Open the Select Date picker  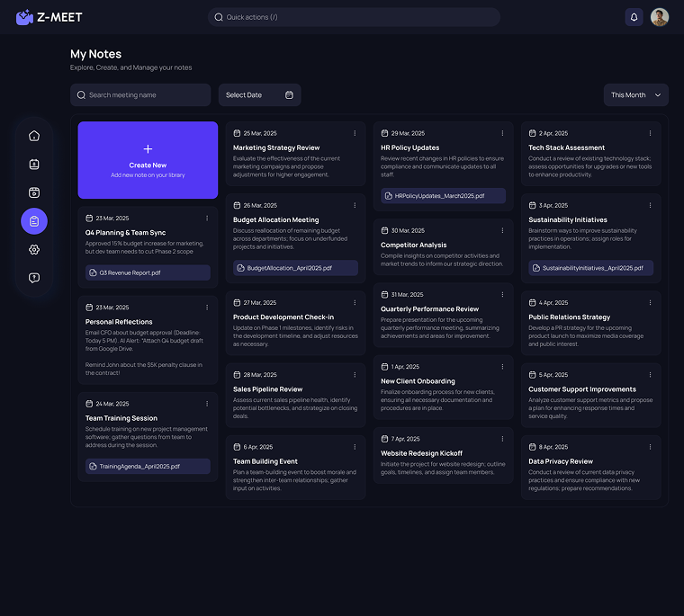coord(259,95)
